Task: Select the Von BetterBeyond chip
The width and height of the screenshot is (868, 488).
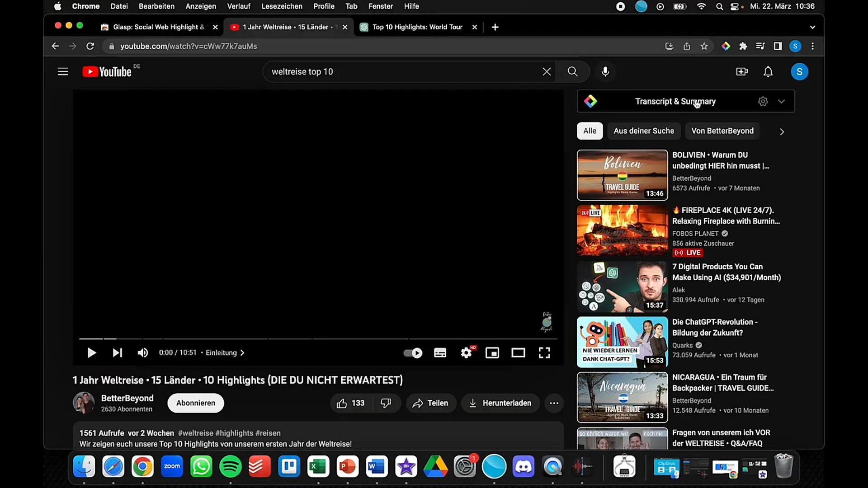Action: (x=722, y=131)
